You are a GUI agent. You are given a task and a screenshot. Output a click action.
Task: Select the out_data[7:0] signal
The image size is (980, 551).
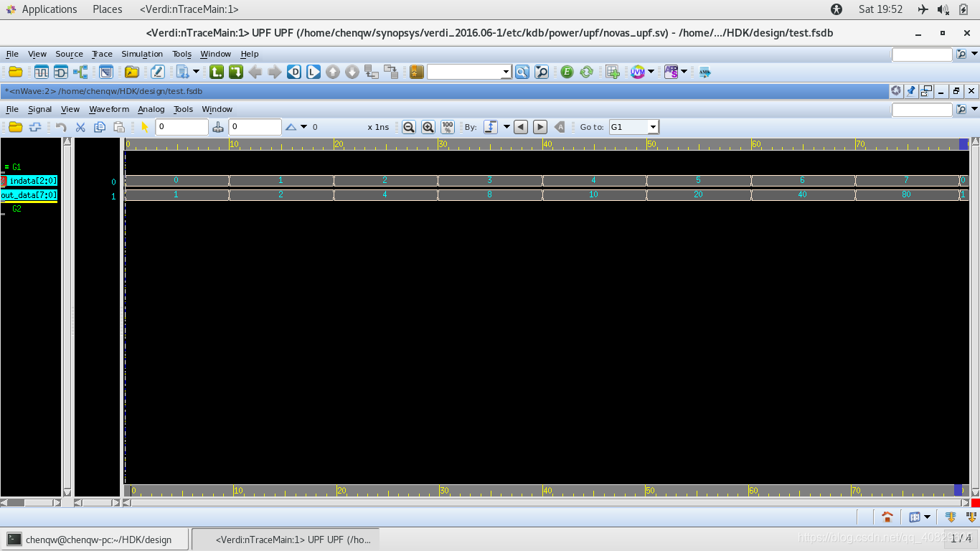tap(29, 195)
